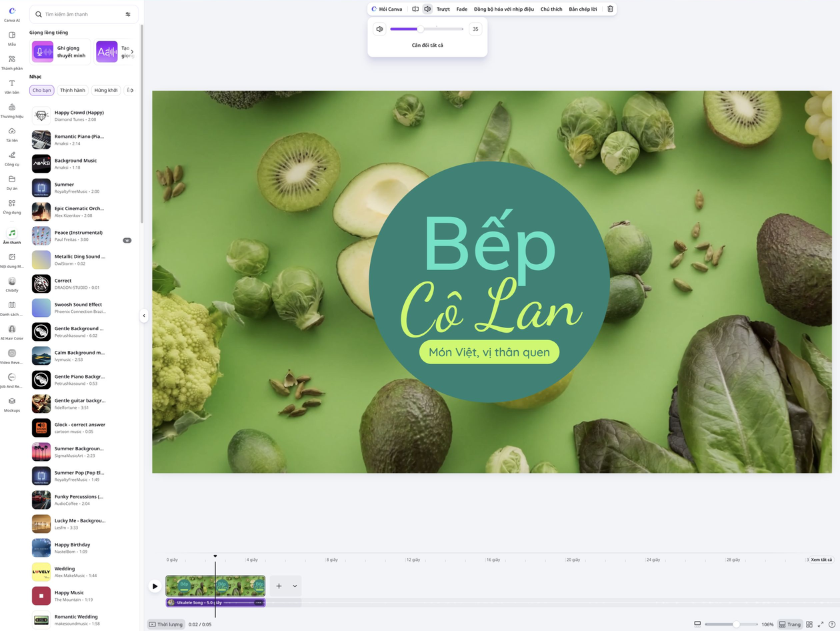
Task: Select the Romantic Piano track
Action: (81, 140)
